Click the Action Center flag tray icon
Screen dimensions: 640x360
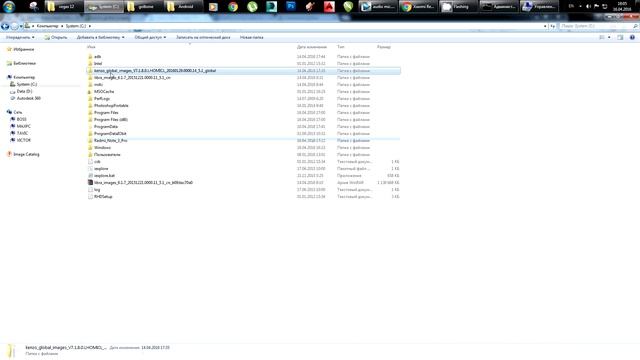coord(596,7)
